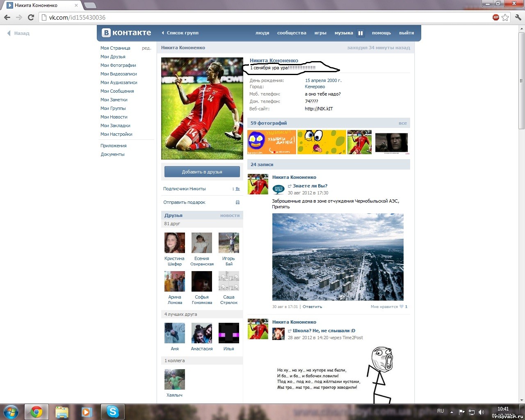This screenshot has height=420, width=525.
Task: Open the large profile photo of the footballer
Action: tap(202, 108)
